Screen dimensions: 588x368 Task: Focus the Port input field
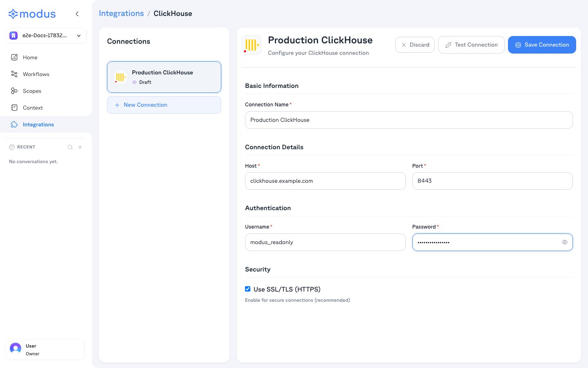point(492,181)
